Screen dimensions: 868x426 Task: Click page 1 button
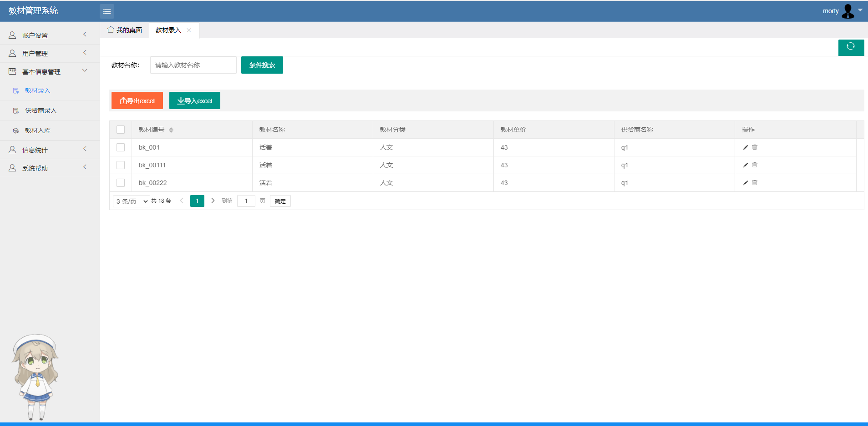(197, 201)
